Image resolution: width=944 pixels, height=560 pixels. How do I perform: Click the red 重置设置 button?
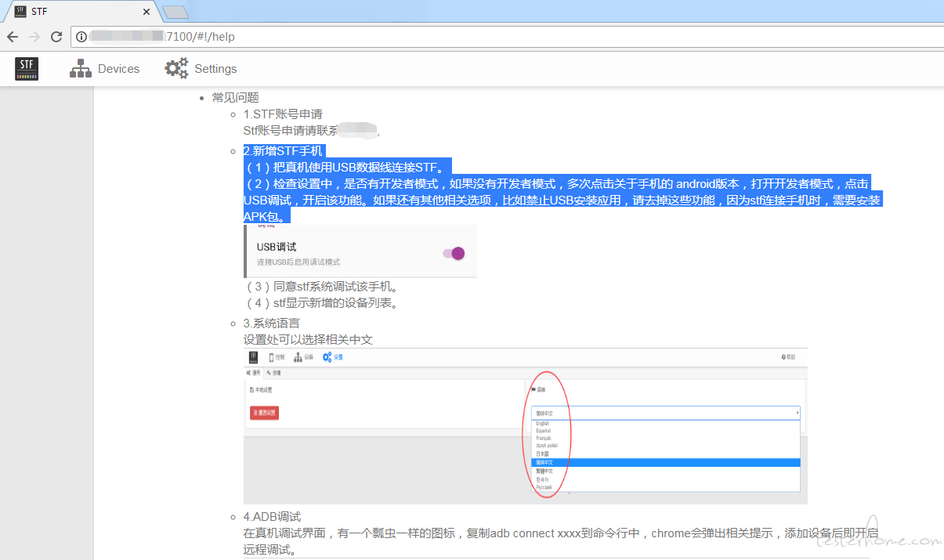pyautogui.click(x=264, y=413)
